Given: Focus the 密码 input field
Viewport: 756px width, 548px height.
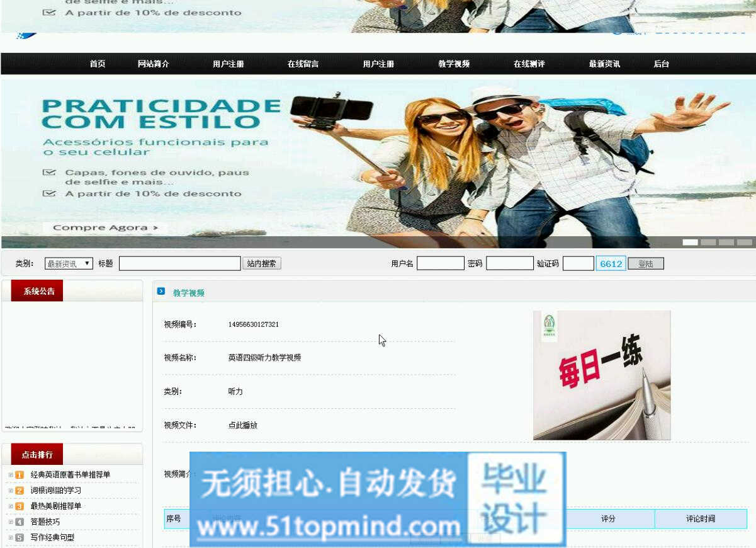Looking at the screenshot, I should click(x=510, y=264).
